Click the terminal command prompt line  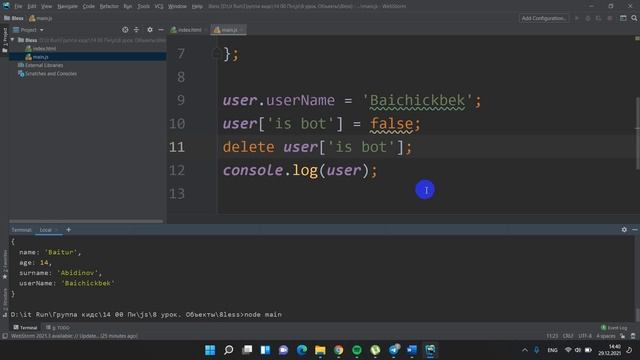146,315
